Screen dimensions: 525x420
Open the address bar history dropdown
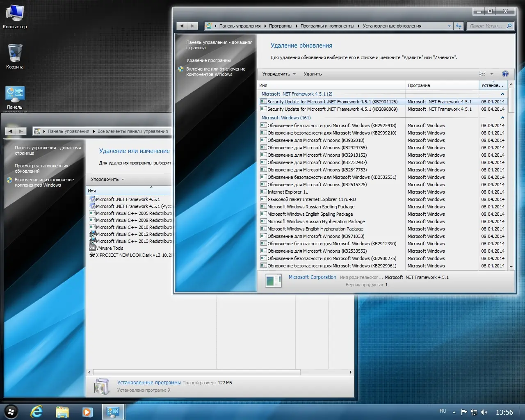(450, 25)
